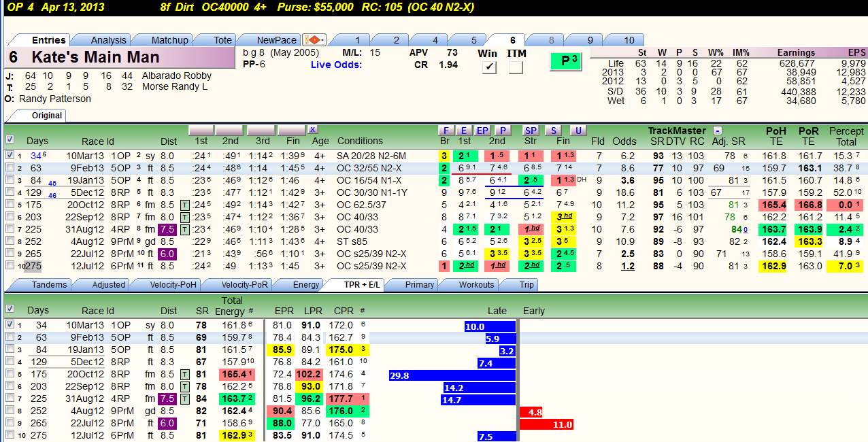
Task: Click the blue Late bar labeled 29.8
Action: point(453,375)
